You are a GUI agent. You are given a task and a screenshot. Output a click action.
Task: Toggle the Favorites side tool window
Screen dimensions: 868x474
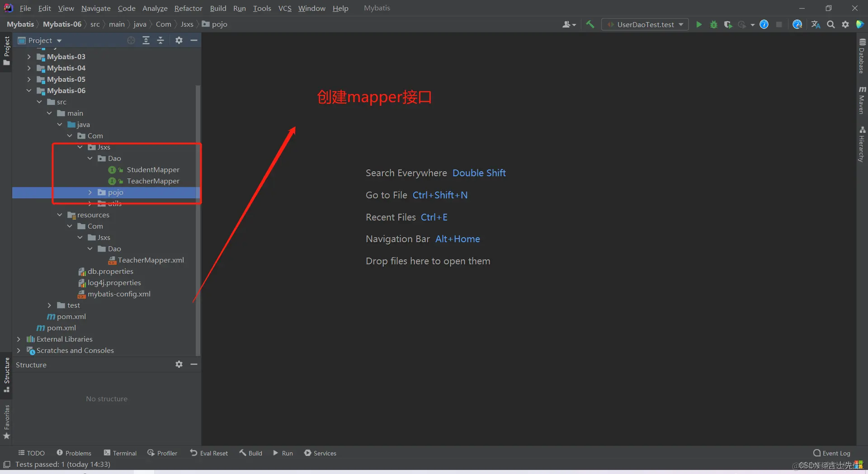pos(7,422)
